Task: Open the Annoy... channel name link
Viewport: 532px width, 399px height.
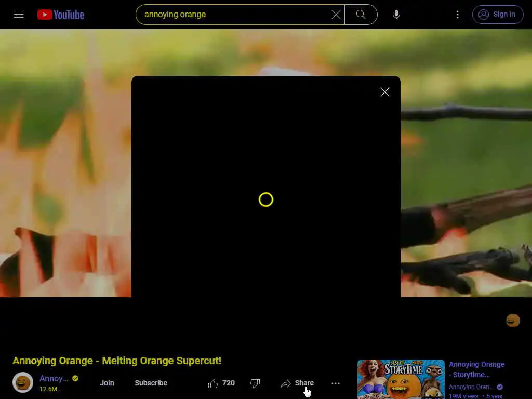Action: click(54, 378)
